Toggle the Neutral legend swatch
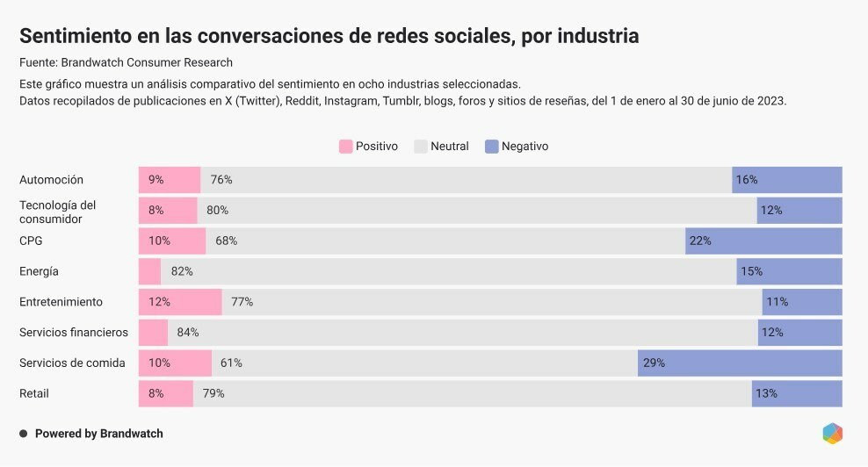The image size is (868, 467). [420, 147]
